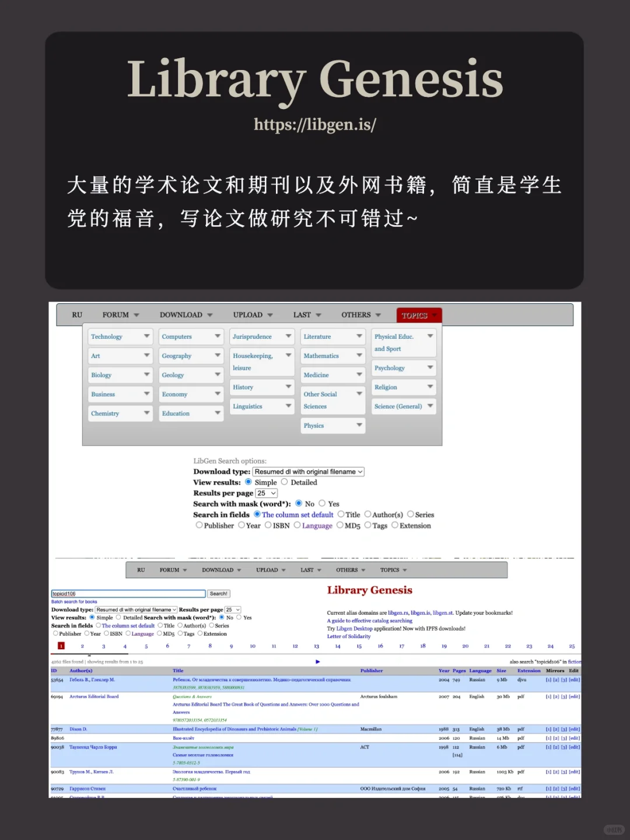This screenshot has width=630, height=840.
Task: Open Download type dropdown in LibGen Search options
Action: (x=309, y=472)
